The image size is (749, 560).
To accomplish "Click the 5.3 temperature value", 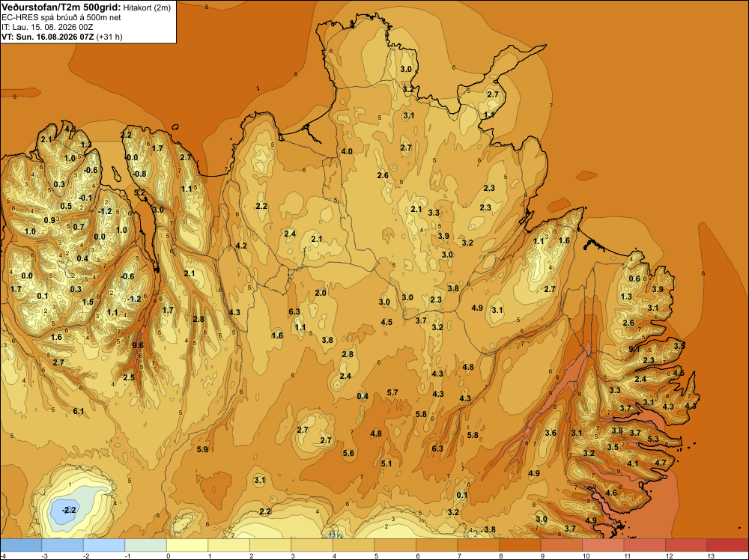I will [653, 439].
